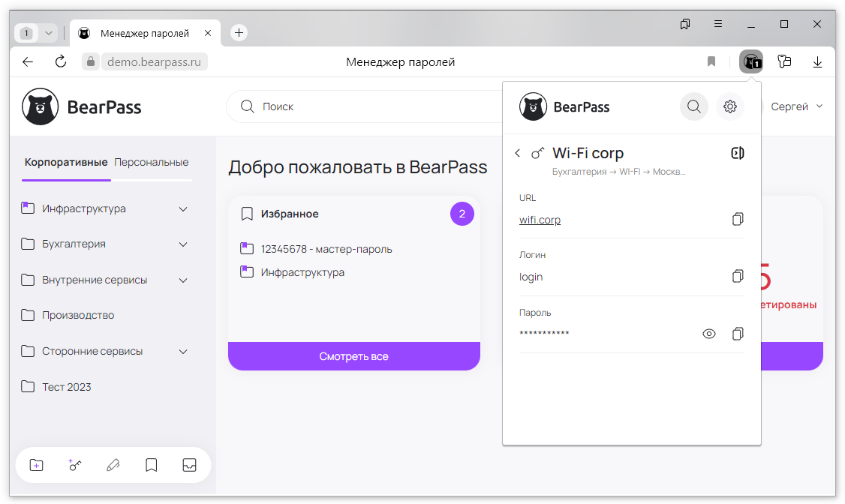Open the wifi.corp link

540,220
